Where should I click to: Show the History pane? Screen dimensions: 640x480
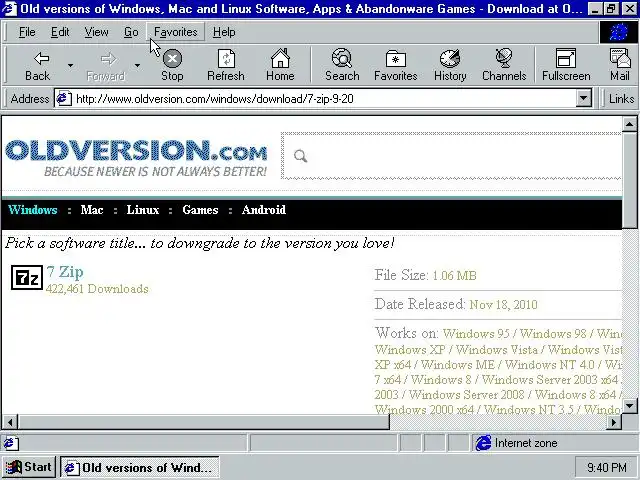click(x=450, y=65)
